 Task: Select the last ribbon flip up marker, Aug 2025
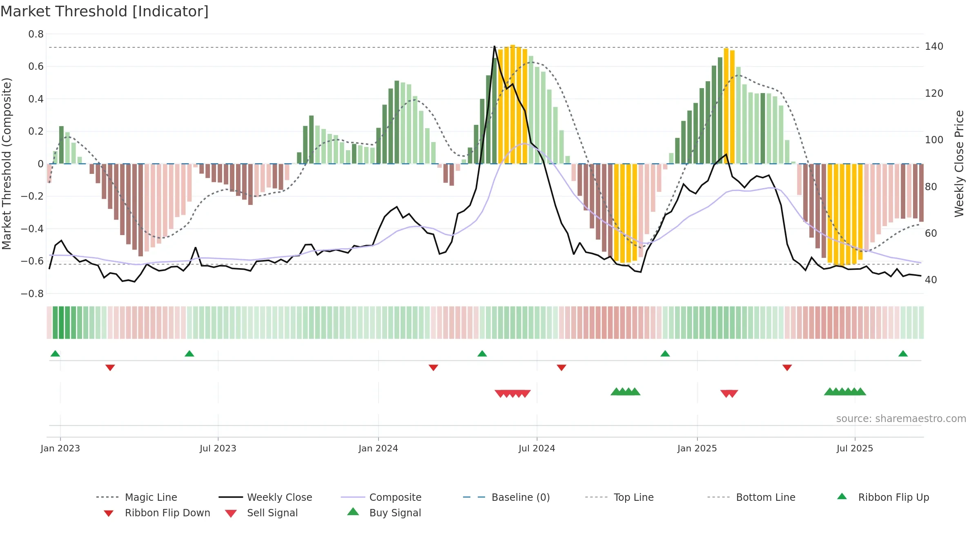903,353
